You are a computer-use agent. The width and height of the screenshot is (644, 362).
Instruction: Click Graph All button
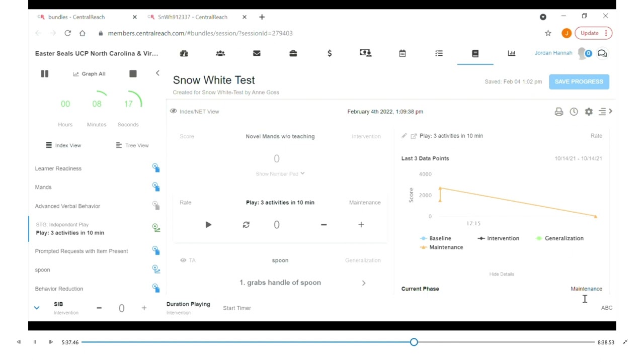click(89, 74)
